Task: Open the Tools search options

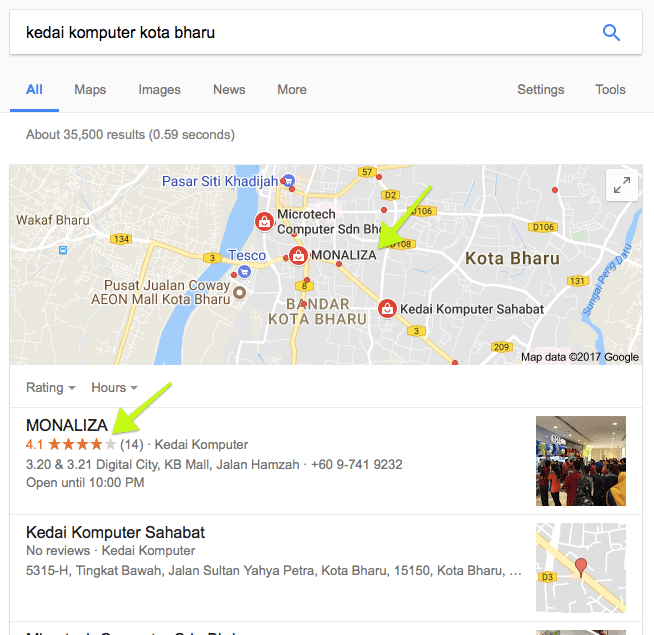Action: pyautogui.click(x=610, y=90)
